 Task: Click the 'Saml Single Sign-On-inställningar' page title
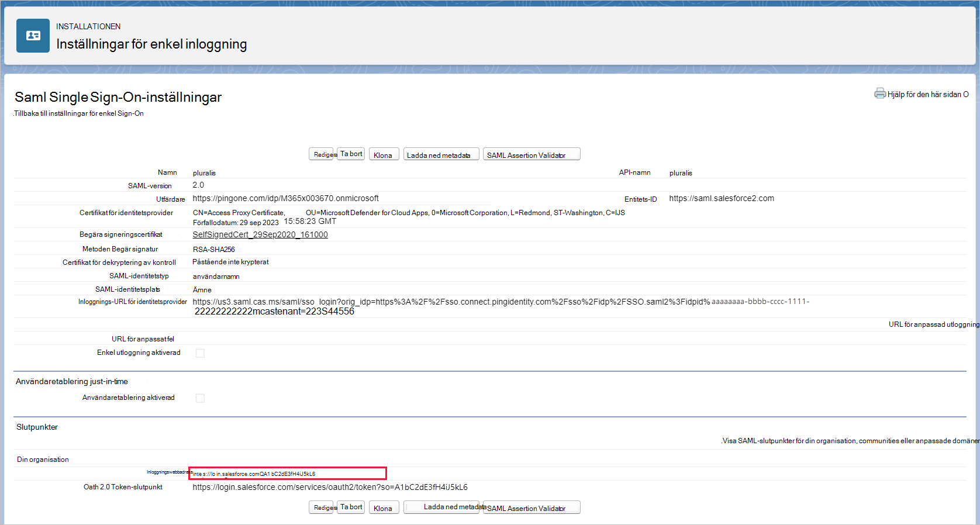click(118, 97)
